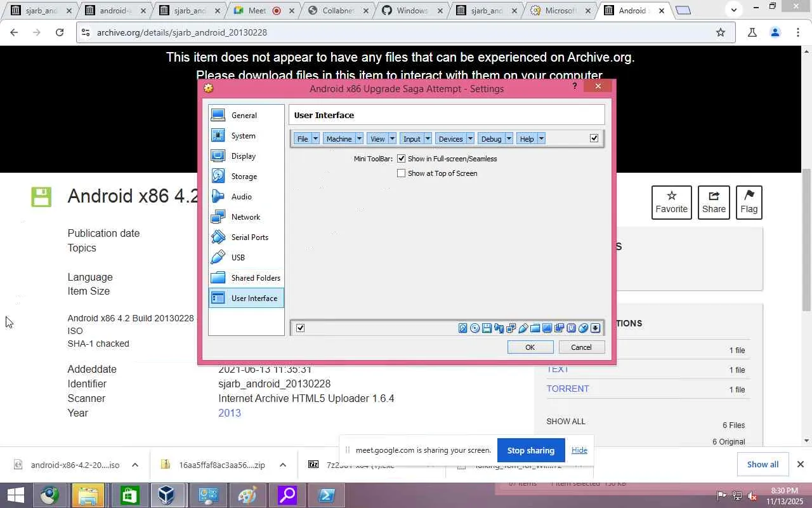Close the downloads bar
The image size is (812, 508).
[801, 464]
